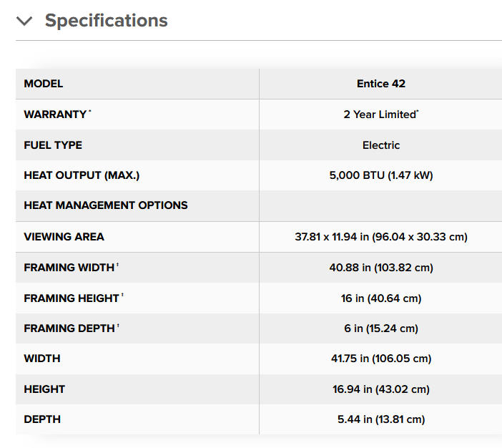Screen dimensions: 502x448
Task: Select the Entice 42 model value
Action: (x=381, y=84)
